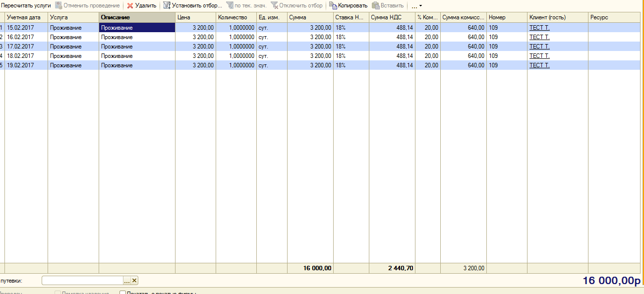644x294 pixels.
Task: Select the date cell 17.02.2017
Action: [26, 47]
